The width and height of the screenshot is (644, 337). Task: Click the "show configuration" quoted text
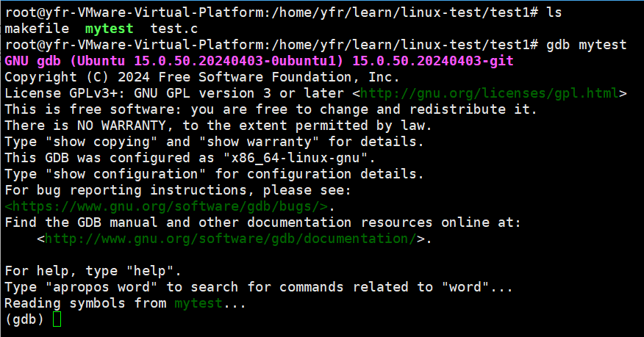[126, 175]
